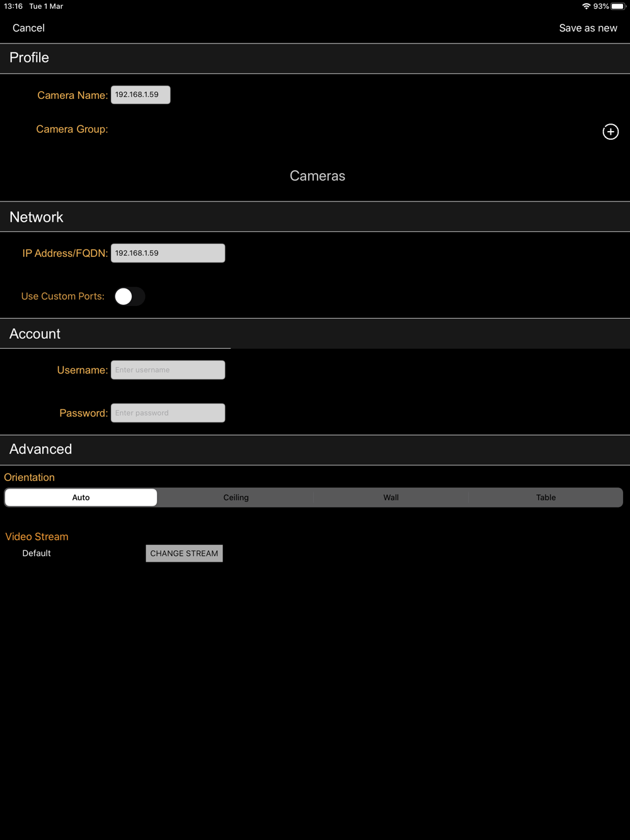Tap the status bar clock time

[x=13, y=6]
